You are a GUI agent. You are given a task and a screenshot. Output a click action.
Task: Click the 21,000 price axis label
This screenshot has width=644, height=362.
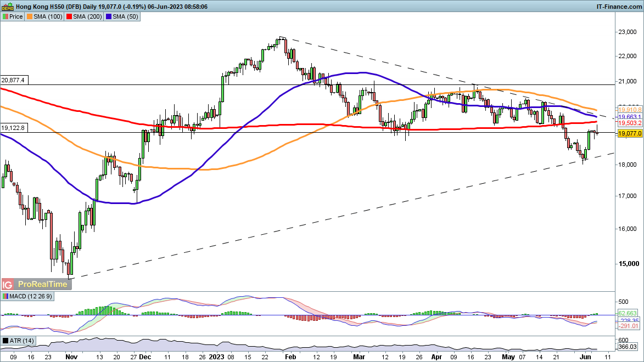click(x=628, y=82)
